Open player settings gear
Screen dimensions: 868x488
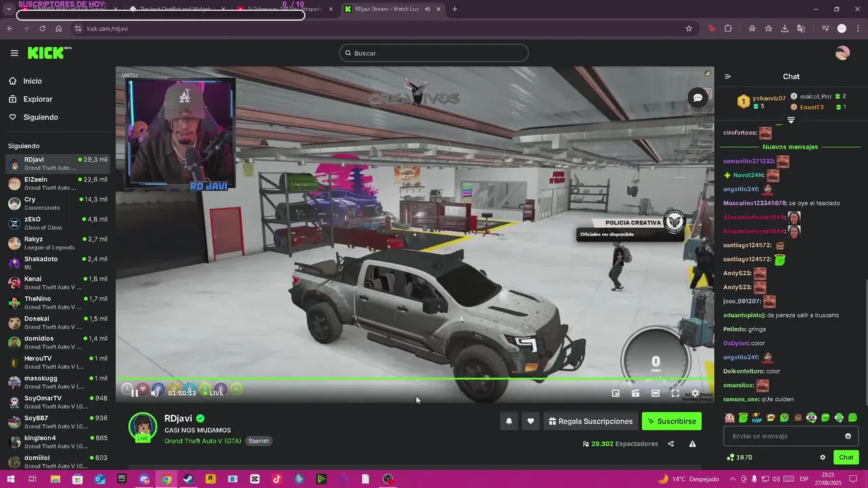(x=695, y=393)
